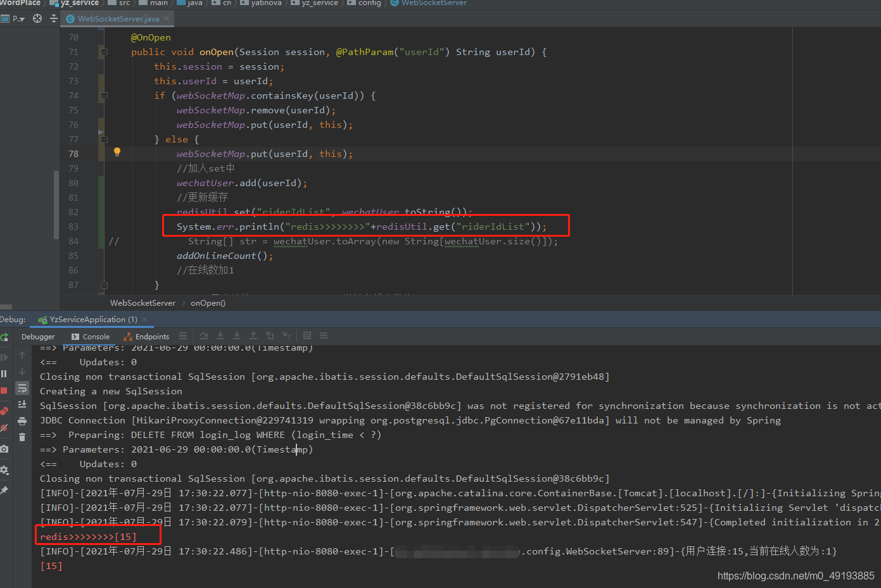
Task: Click the @OnOpen annotation on line 70
Action: [x=151, y=37]
